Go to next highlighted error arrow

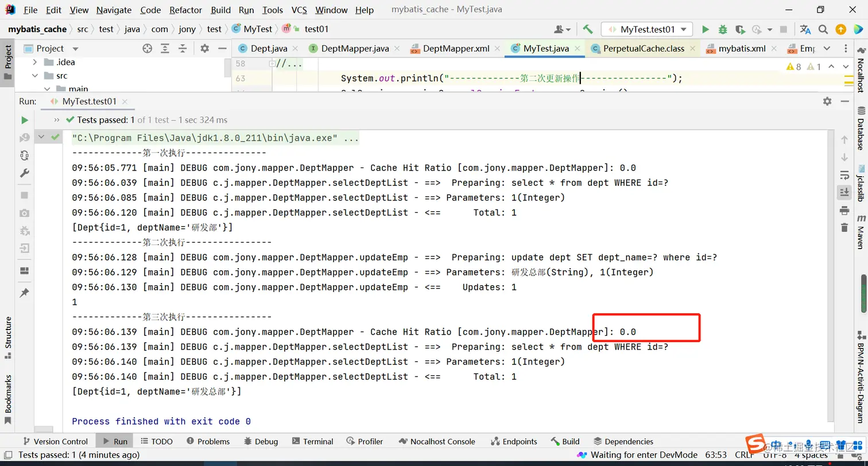pyautogui.click(x=846, y=67)
